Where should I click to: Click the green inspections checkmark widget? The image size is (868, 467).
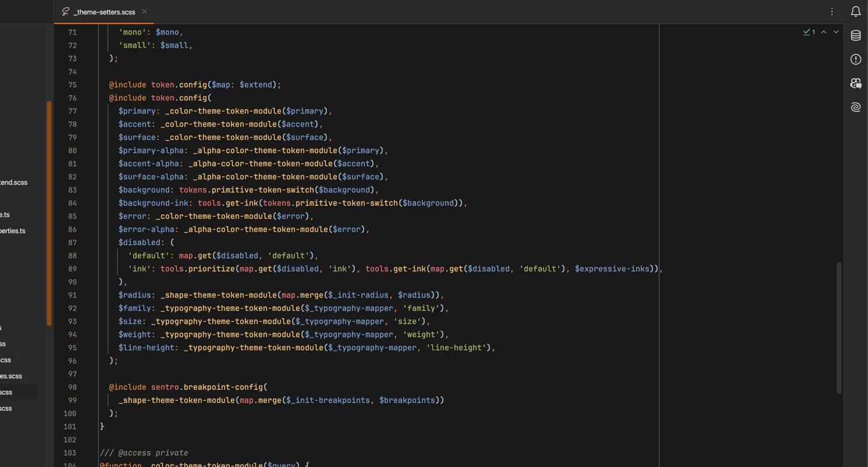click(x=806, y=32)
